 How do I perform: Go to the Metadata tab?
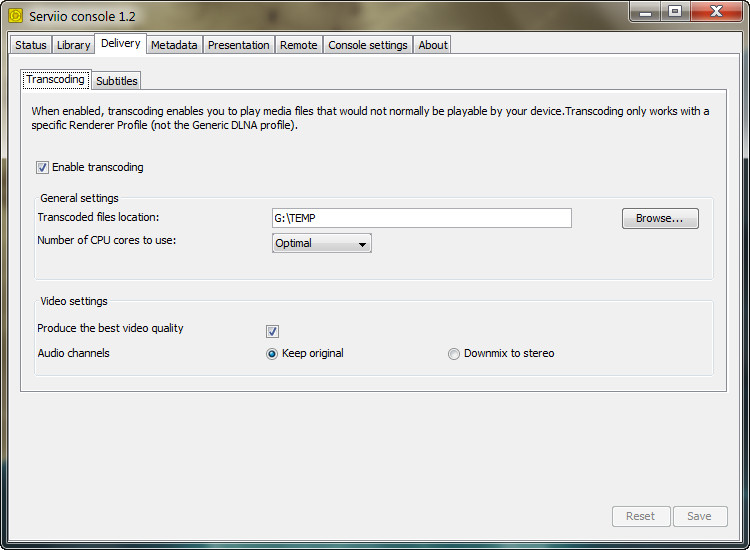174,45
